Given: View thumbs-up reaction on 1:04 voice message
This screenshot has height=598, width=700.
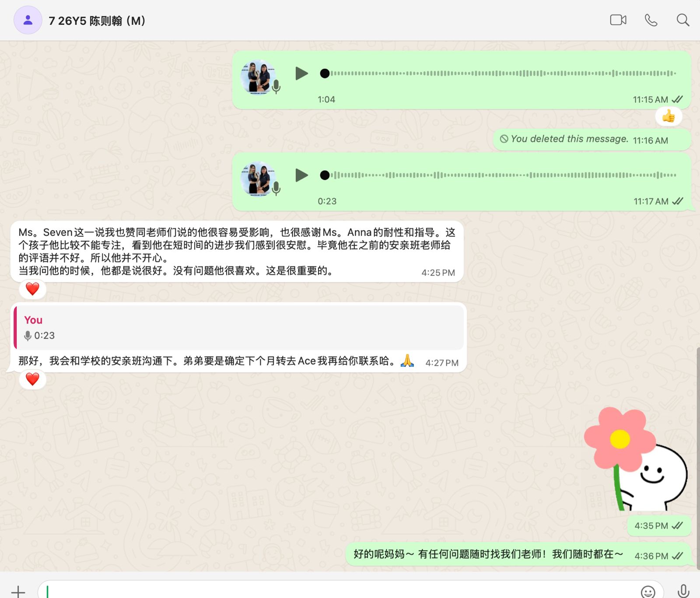Looking at the screenshot, I should [x=668, y=116].
